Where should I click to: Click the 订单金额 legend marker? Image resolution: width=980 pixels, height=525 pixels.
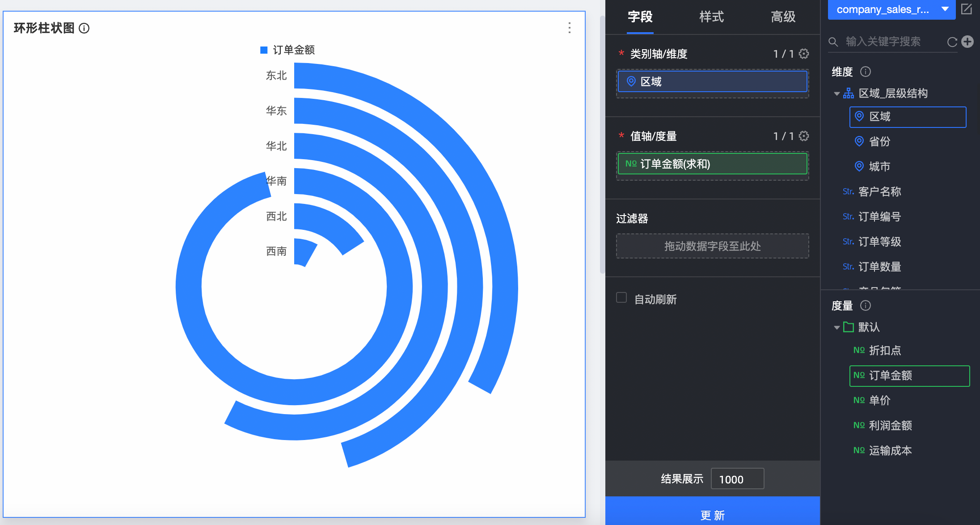(264, 50)
